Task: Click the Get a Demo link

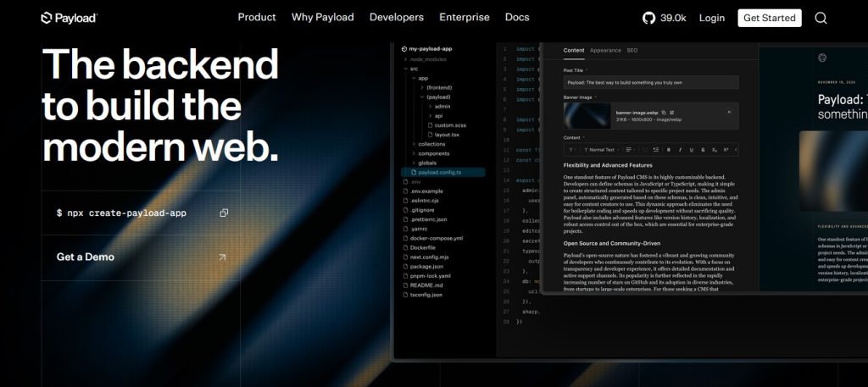Action: click(x=86, y=257)
